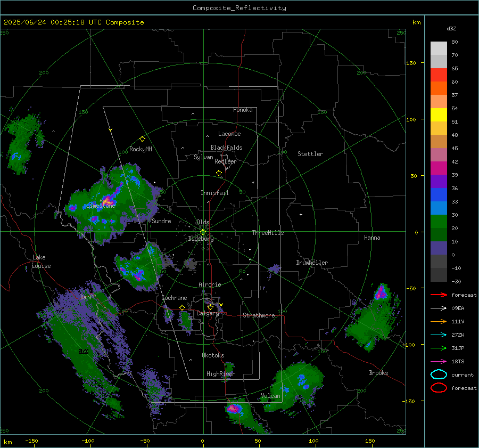Click the 33 dBZ blue color swatch
This screenshot has width=479, height=448.
pyautogui.click(x=439, y=195)
